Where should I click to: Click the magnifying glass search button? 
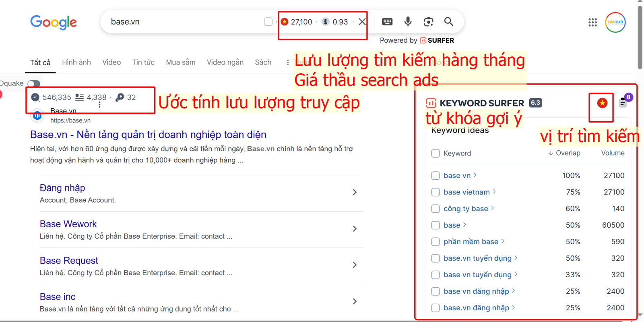coord(449,22)
